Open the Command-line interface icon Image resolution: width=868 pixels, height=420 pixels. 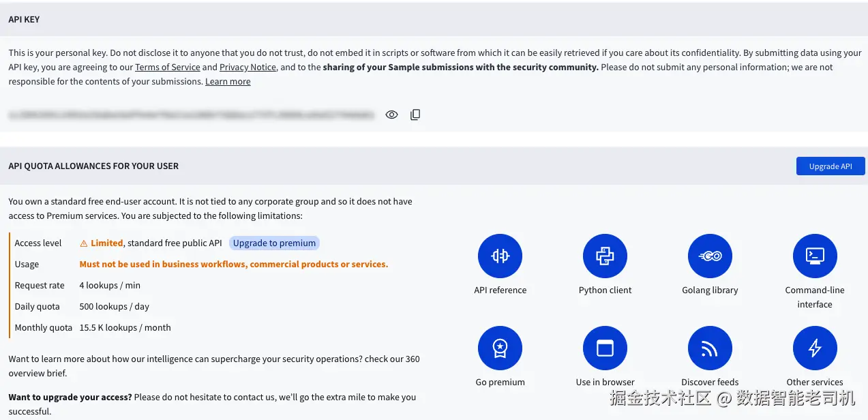coord(815,256)
